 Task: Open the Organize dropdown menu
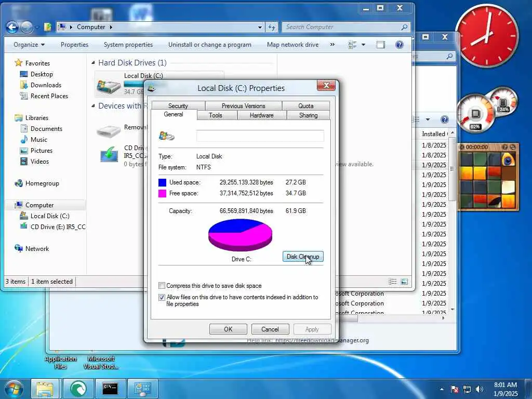(x=29, y=45)
